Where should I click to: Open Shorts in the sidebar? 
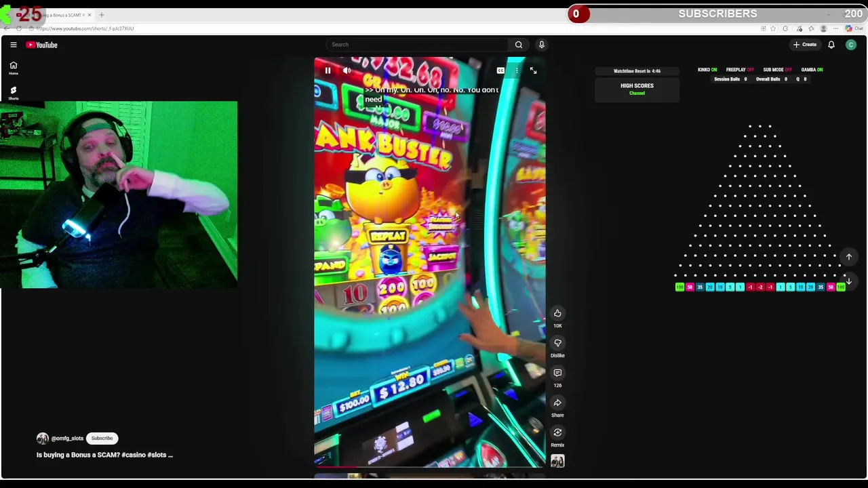pyautogui.click(x=13, y=93)
